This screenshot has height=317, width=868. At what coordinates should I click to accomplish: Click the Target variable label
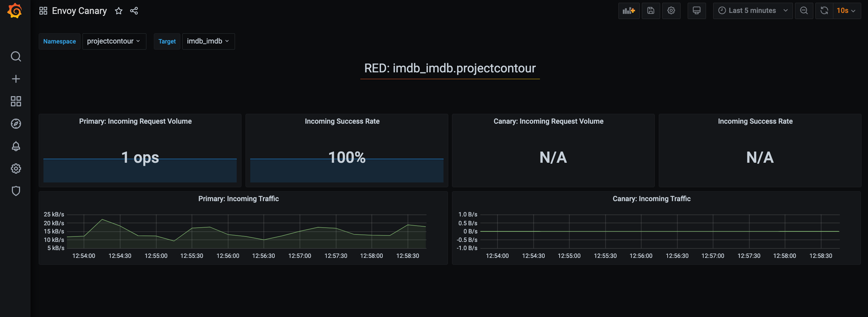pos(167,41)
